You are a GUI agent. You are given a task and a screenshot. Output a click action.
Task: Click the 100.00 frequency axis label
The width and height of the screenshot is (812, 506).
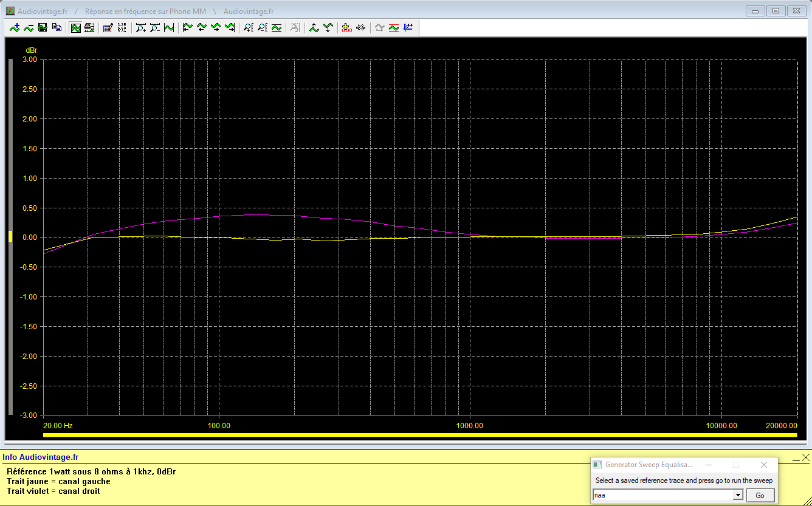point(219,426)
